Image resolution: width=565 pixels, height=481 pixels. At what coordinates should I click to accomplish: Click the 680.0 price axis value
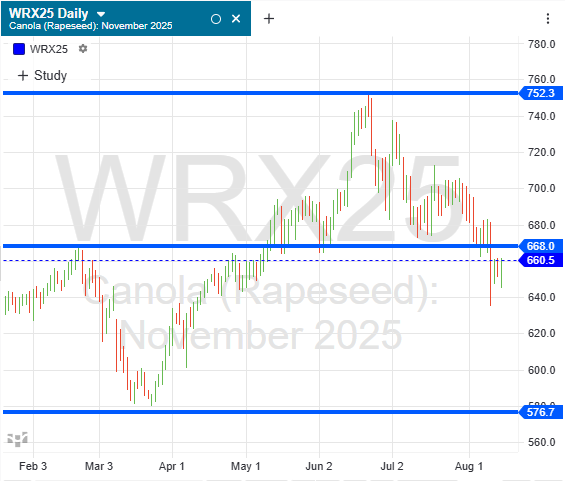(542, 225)
